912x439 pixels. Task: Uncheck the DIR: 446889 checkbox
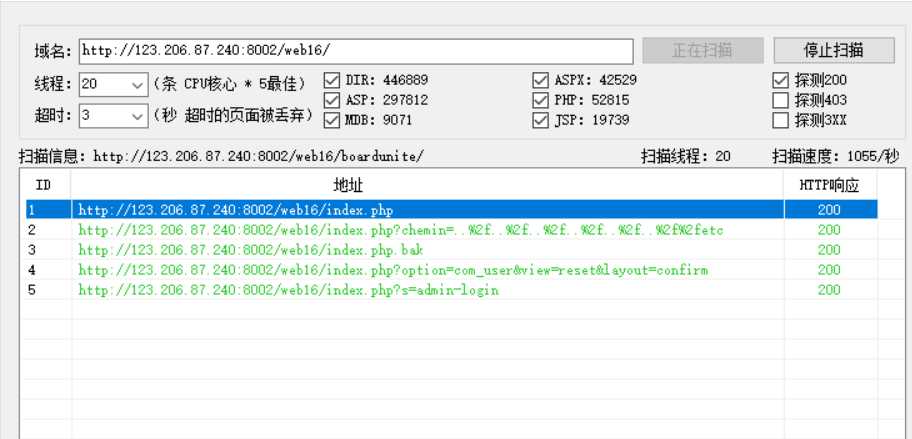tap(331, 80)
